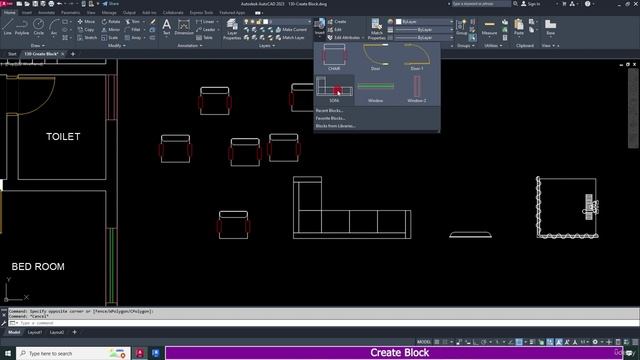Toggle grid display in status bar

(x=437, y=342)
